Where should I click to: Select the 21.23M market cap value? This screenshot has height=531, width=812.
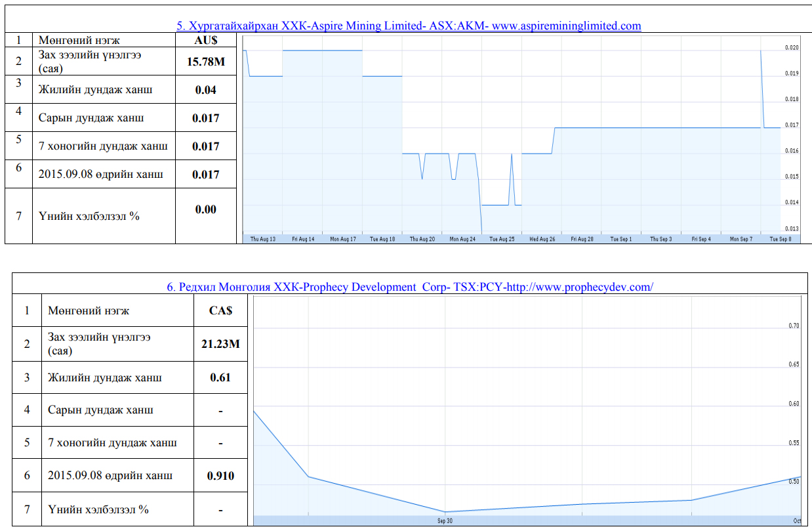220,343
